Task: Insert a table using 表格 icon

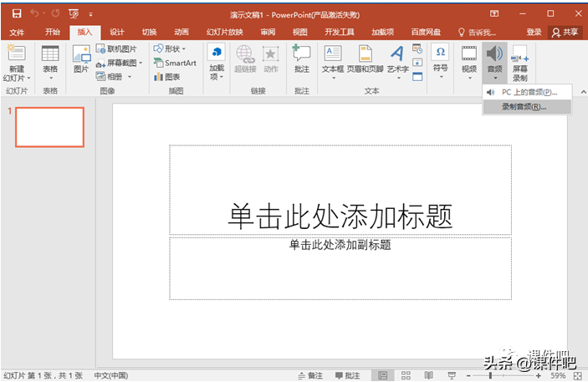Action: point(50,62)
